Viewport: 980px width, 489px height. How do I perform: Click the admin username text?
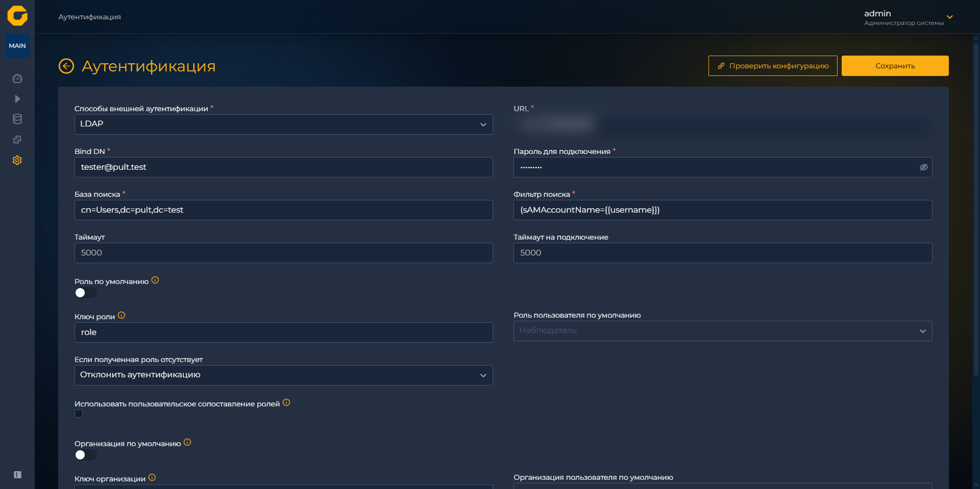[x=877, y=13]
